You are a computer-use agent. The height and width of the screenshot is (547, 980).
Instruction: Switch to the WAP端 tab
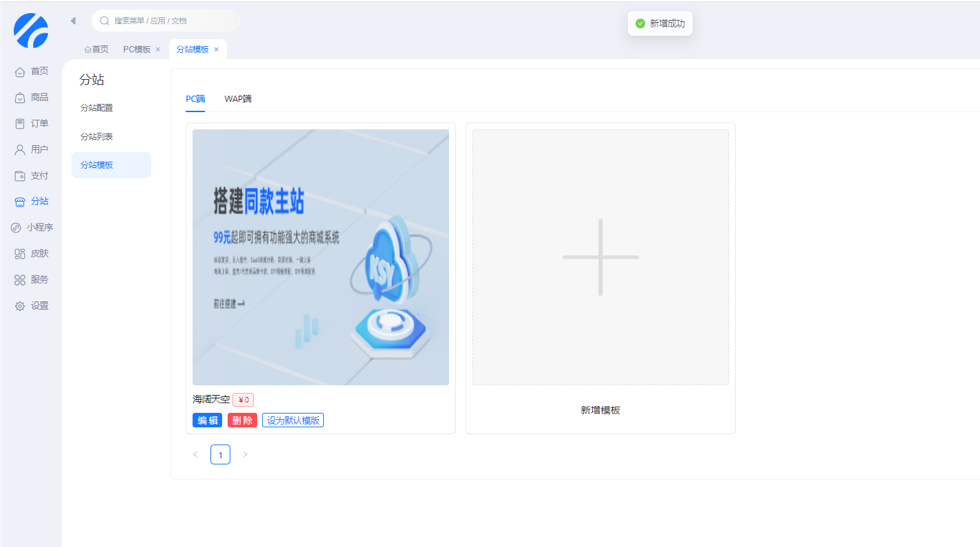(238, 99)
